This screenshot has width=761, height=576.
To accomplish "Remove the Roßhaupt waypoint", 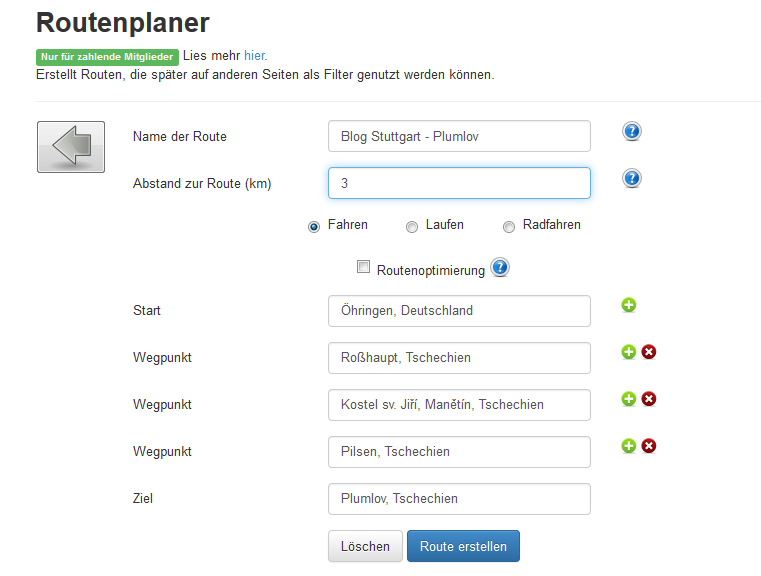I will (649, 352).
